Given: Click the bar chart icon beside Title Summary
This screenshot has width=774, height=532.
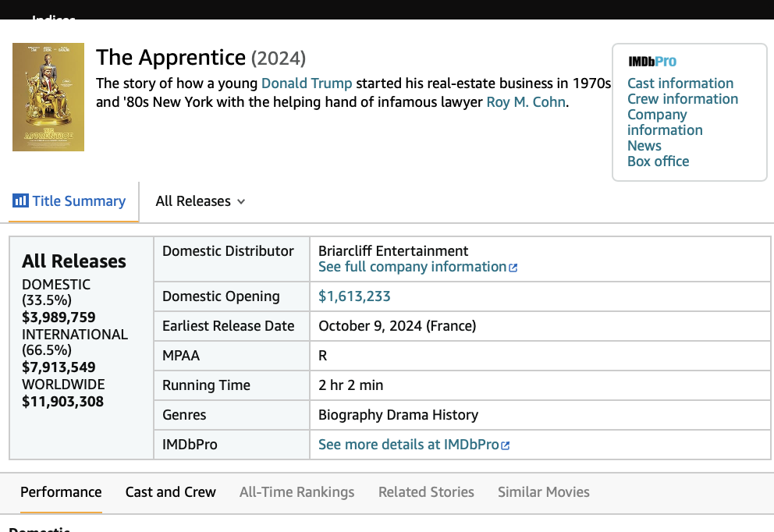Looking at the screenshot, I should click(x=20, y=201).
